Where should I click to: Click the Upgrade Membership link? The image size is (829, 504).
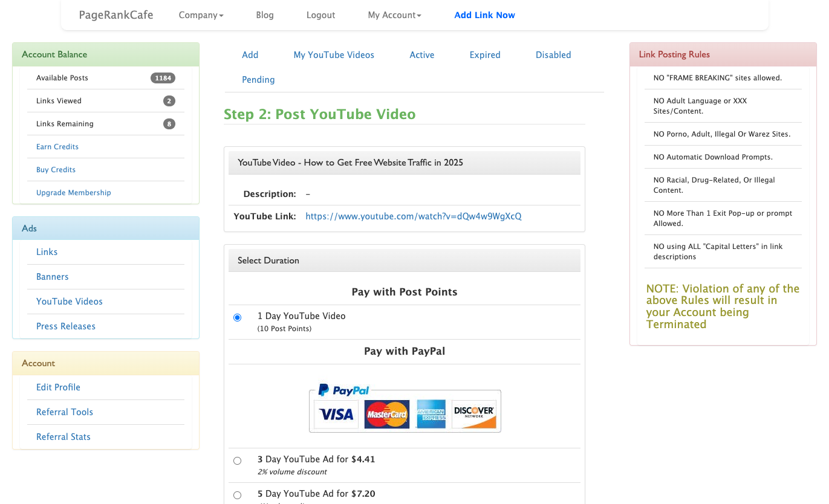tap(73, 192)
